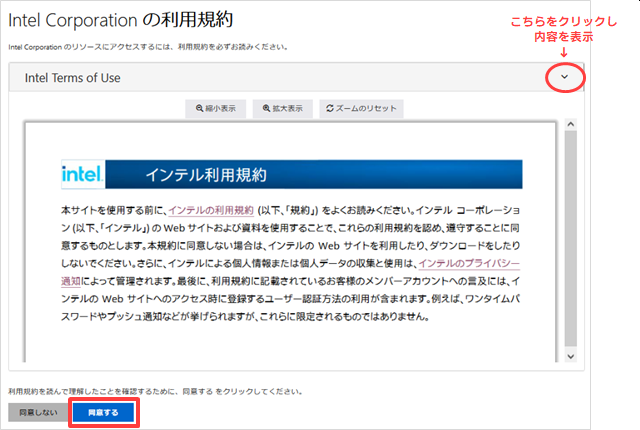Click the 拡大表示 zoom in button
The height and width of the screenshot is (430, 640).
tap(282, 109)
